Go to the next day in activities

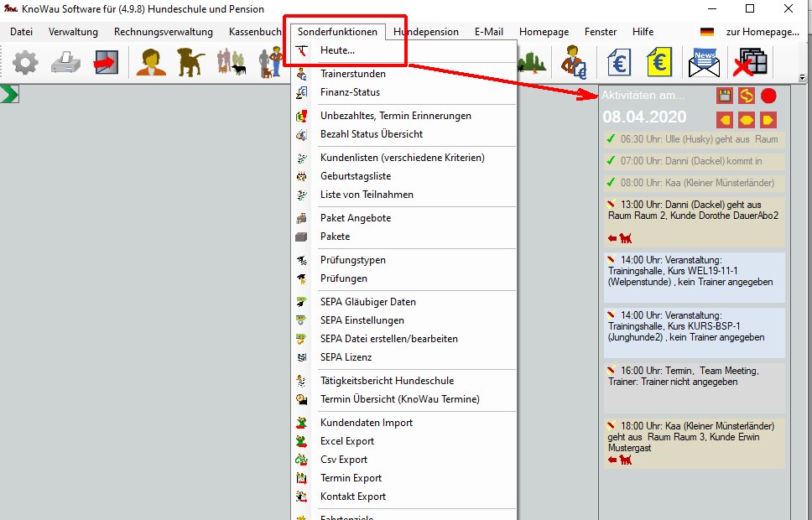(768, 120)
